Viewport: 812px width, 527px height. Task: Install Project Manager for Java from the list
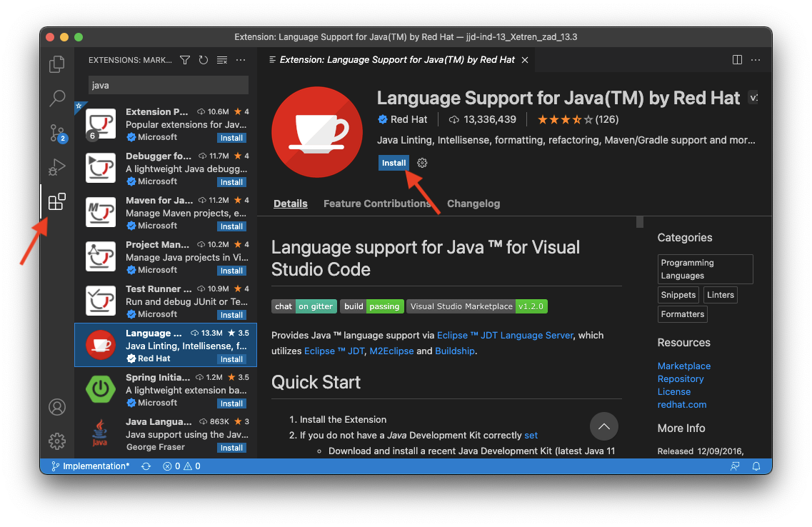(x=231, y=271)
